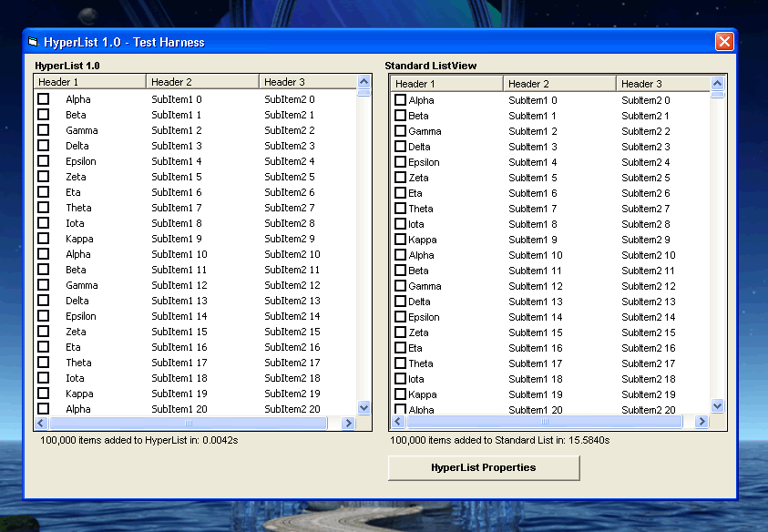Viewport: 768px width, 532px height.
Task: Toggle the Standard ListView checkbox on SubItem1 12 row
Action: pos(400,286)
